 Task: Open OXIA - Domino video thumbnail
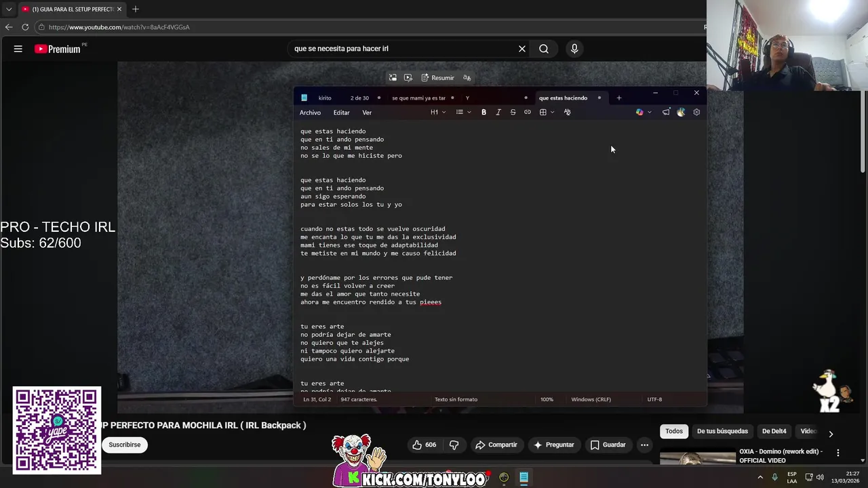pos(697,457)
